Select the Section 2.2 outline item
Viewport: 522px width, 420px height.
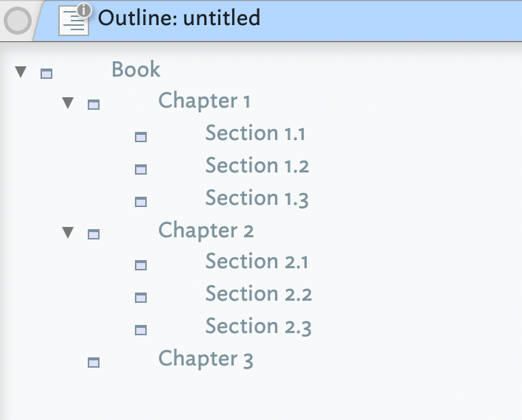pyautogui.click(x=258, y=294)
